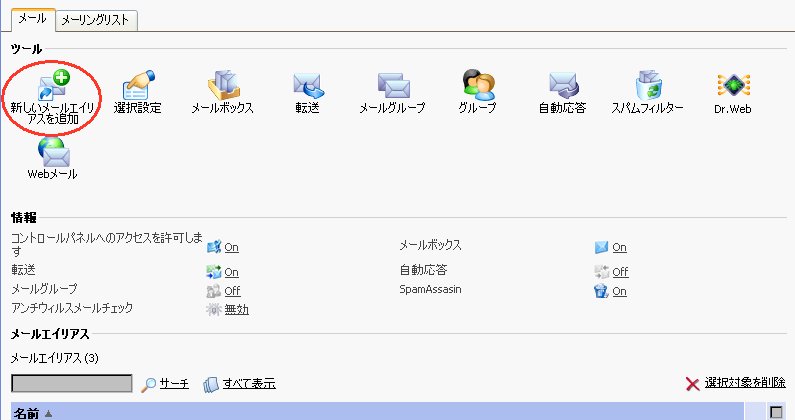Click 選択対象を削除 to remove selected

point(744,384)
